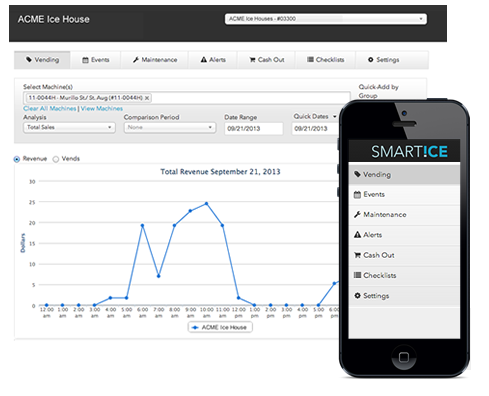The width and height of the screenshot is (489, 396).
Task: Tap the cart icon beside phone Cash Out
Action: coord(357,255)
